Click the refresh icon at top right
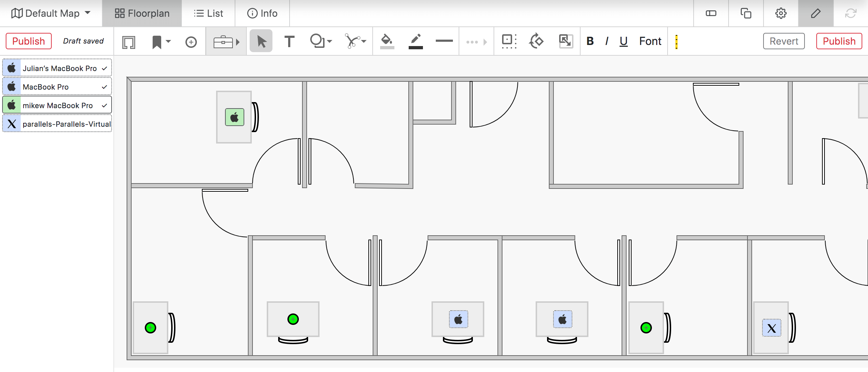The image size is (868, 372). click(851, 13)
